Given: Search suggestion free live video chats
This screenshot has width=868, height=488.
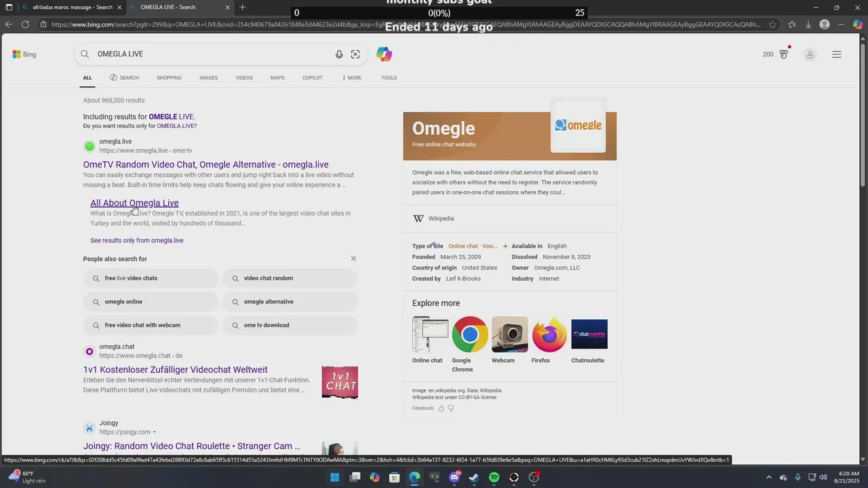Looking at the screenshot, I should pos(151,279).
